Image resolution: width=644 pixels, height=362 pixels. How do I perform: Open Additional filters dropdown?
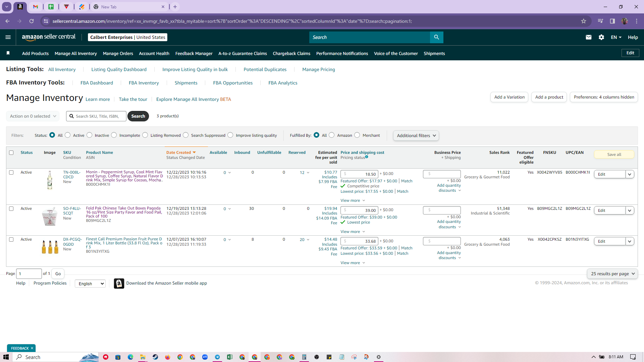point(416,135)
